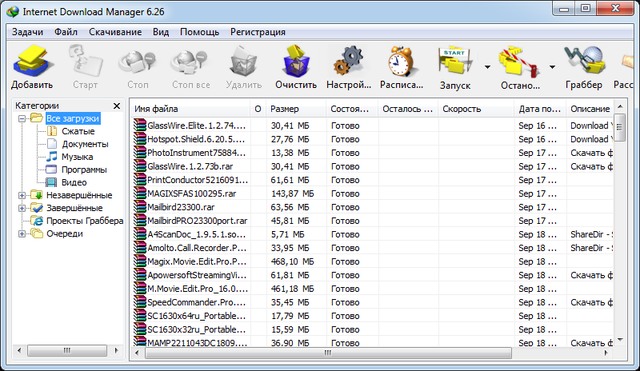Screen dimensions: 640x371
Task: Click the download list scroll-up arrow
Action: [x=620, y=107]
